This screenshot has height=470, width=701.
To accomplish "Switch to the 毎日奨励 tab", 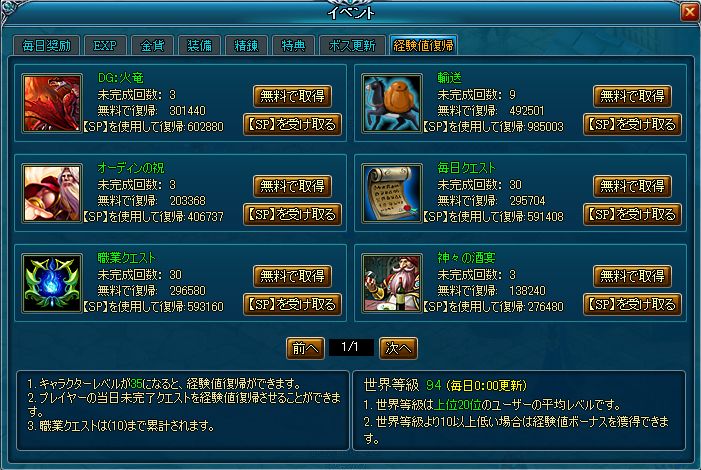I will pyautogui.click(x=46, y=45).
